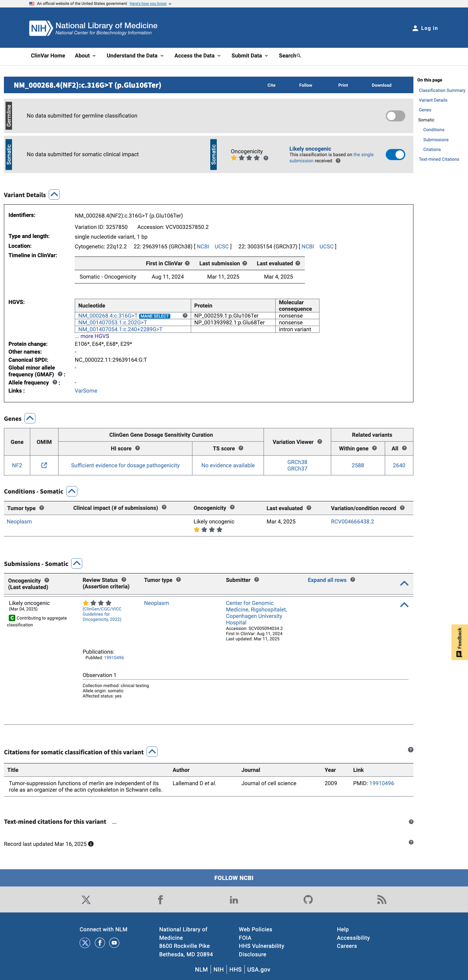Jump to Text-mined Citations in page nav
Viewport: 468px width, 980px height.
[439, 159]
